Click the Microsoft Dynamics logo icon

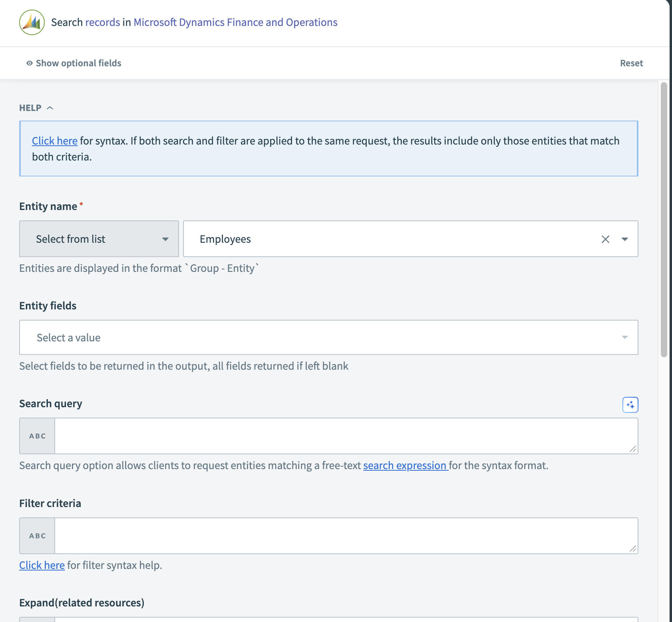point(31,23)
